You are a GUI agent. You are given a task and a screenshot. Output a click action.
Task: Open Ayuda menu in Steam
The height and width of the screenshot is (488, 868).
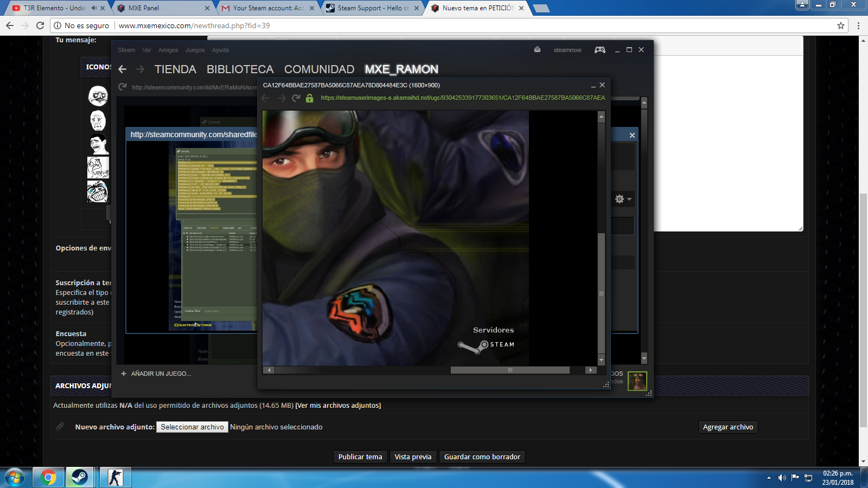coord(220,50)
